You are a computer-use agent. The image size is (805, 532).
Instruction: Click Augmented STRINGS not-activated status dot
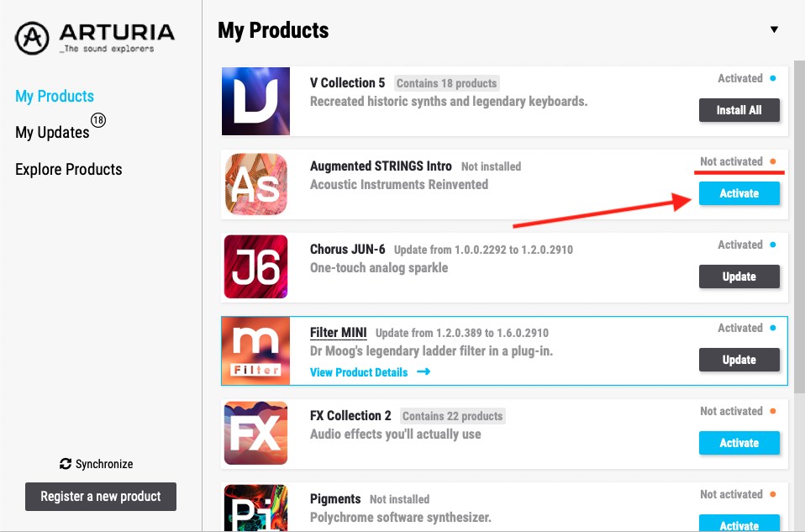pyautogui.click(x=773, y=161)
